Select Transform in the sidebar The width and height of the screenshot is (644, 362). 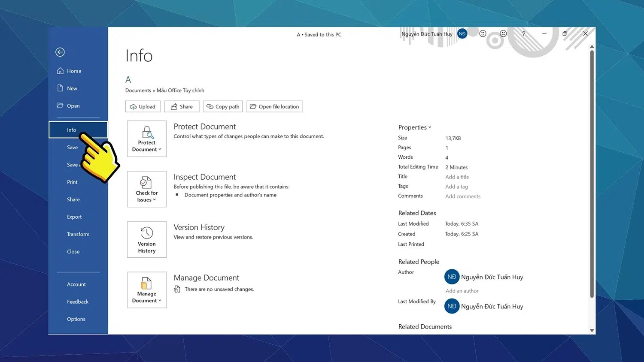click(78, 234)
